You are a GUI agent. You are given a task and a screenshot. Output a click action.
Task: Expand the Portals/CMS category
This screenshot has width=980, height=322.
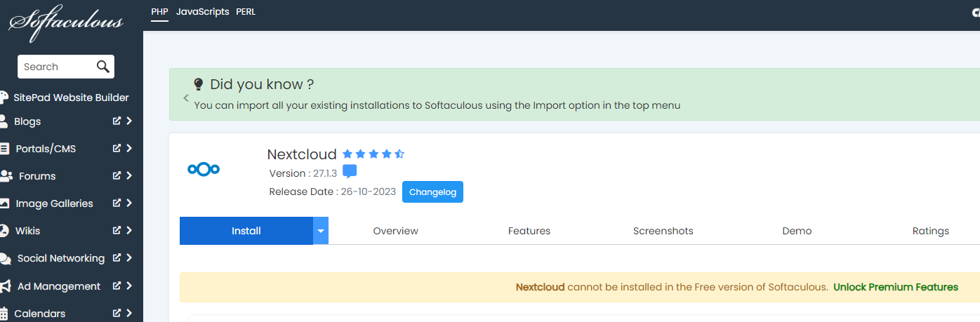(x=129, y=149)
